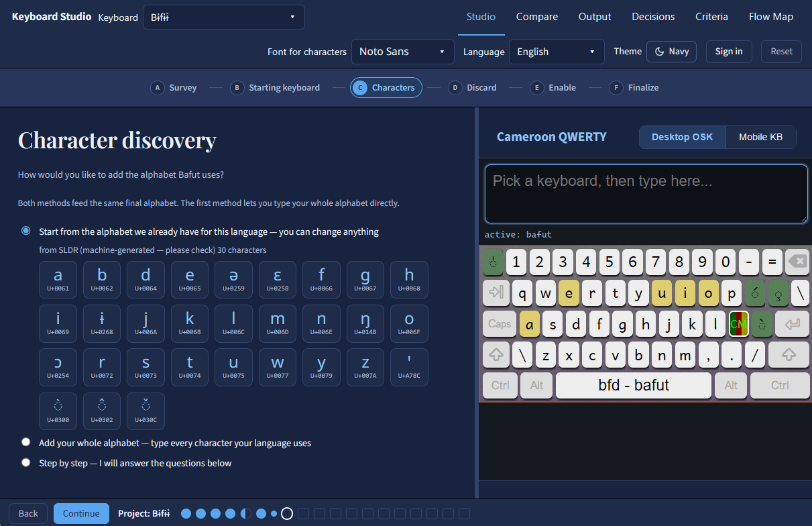Click the hollow ring current-step progress dot
Screen dimensions: 812x526
[287, 514]
